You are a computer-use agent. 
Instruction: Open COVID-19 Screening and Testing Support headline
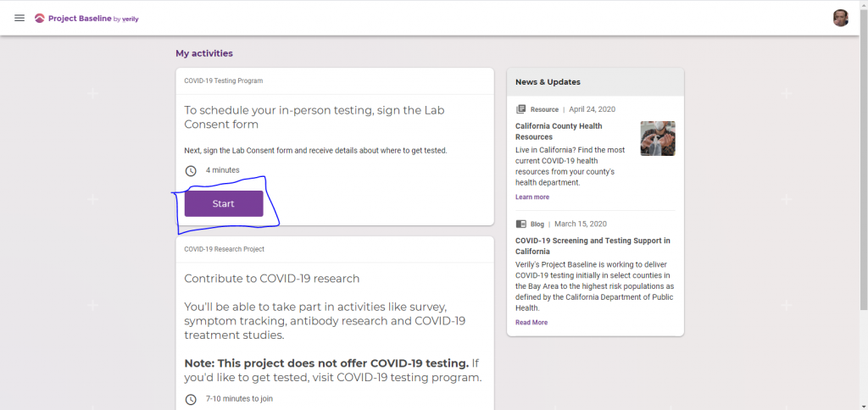click(593, 246)
